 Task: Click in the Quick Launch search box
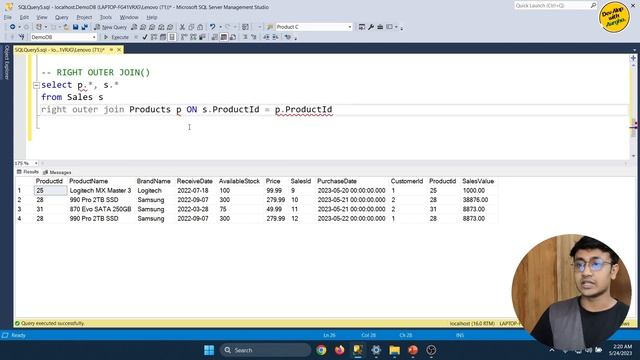pyautogui.click(x=555, y=5)
